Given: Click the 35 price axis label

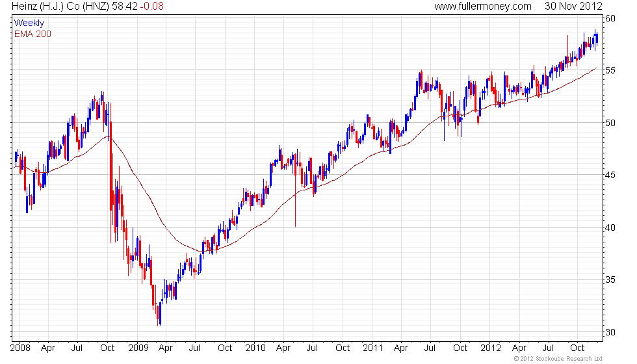Looking at the screenshot, I should [x=610, y=279].
